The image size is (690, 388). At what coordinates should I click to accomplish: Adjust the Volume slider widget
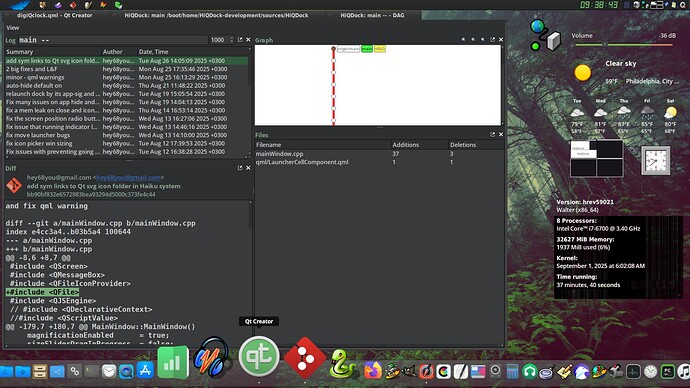[624, 44]
